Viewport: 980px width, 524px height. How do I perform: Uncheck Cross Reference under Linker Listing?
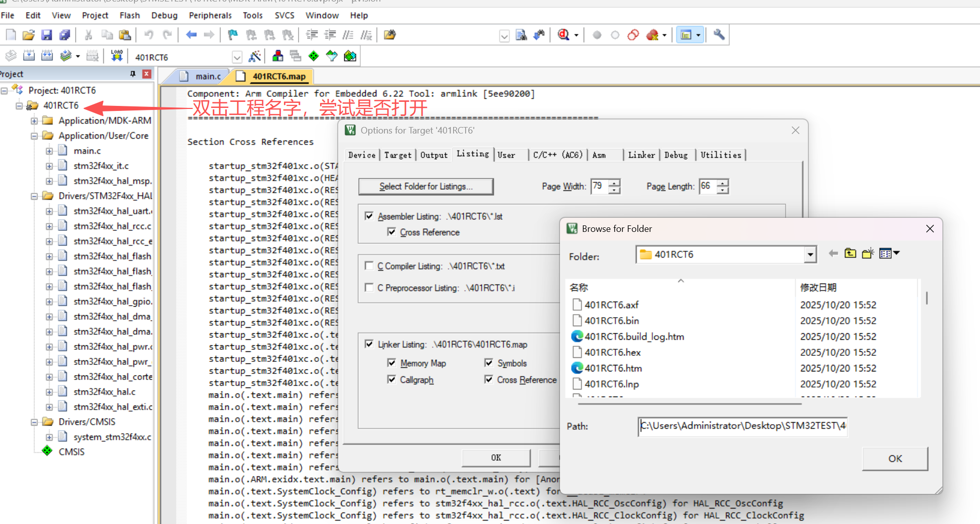pyautogui.click(x=489, y=379)
